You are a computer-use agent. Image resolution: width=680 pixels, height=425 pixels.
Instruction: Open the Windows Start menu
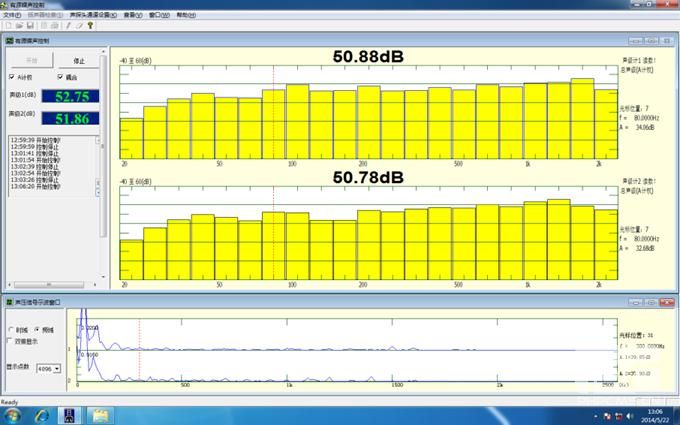tap(12, 415)
